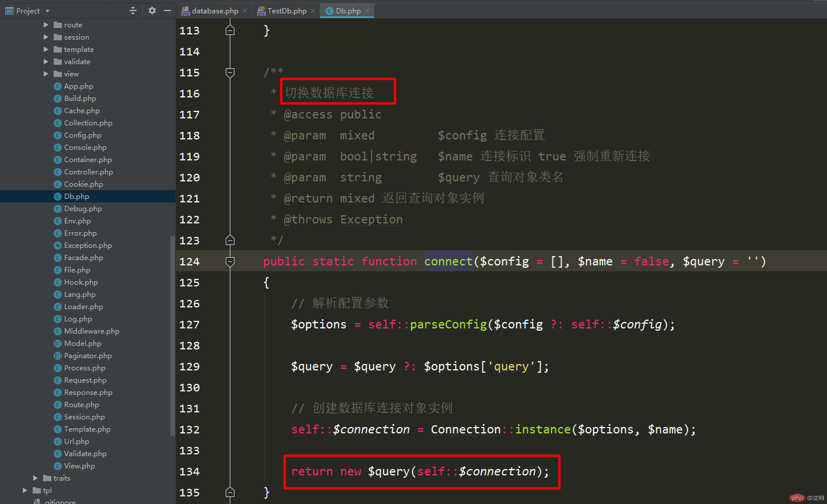Viewport: 827px width, 504px height.
Task: Click the View.php class icon
Action: point(58,466)
